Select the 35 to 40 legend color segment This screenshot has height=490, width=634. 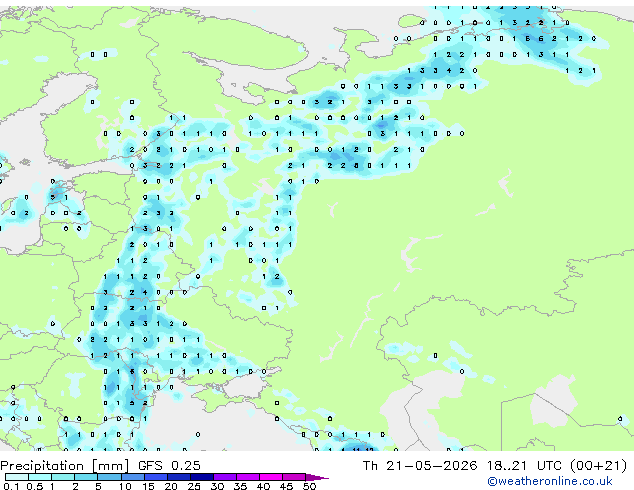coord(248,477)
